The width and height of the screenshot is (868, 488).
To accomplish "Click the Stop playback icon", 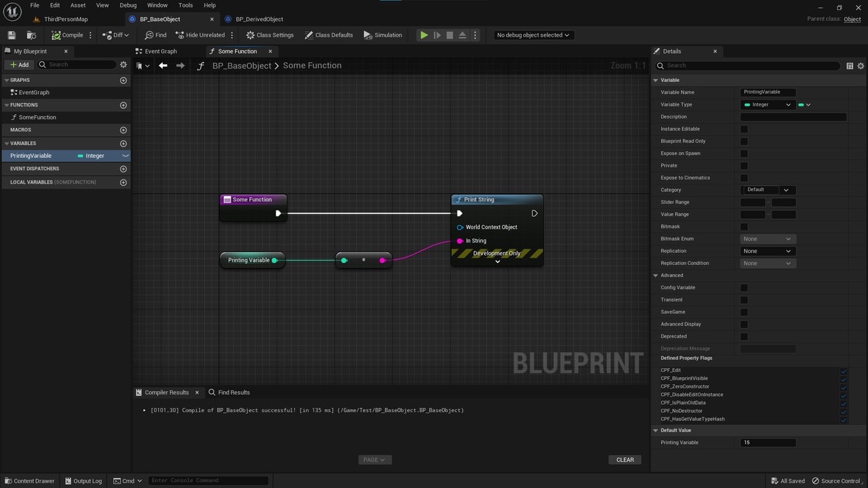I will coord(450,35).
